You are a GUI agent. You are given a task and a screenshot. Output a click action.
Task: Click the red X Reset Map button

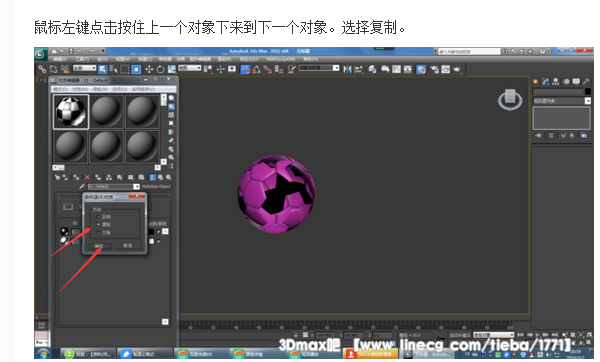[x=87, y=177]
